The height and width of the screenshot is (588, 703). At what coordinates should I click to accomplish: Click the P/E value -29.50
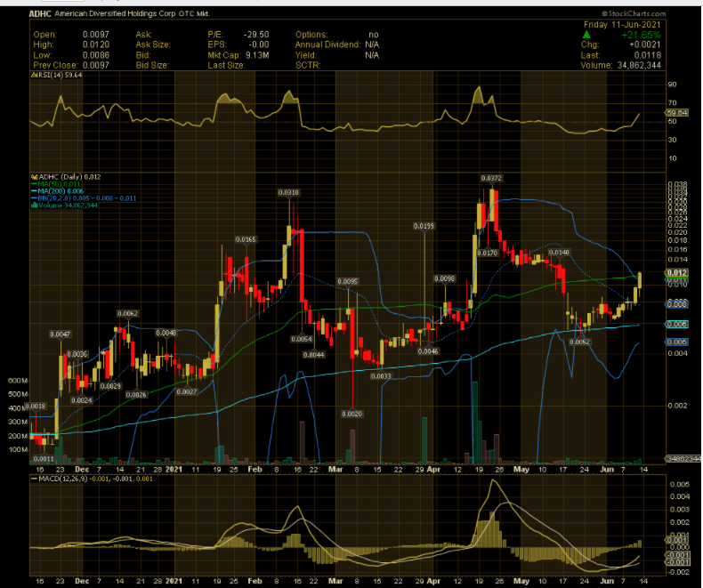pos(256,35)
